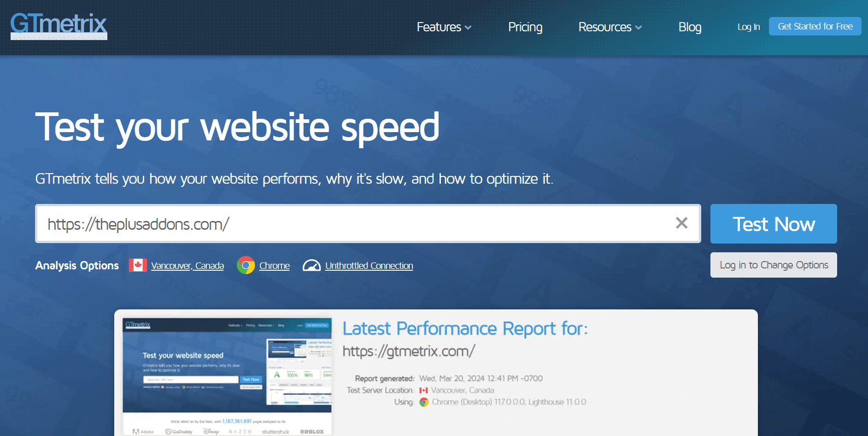Click the Chrome (Desktop) 117.0.0.0 text

pyautogui.click(x=509, y=402)
